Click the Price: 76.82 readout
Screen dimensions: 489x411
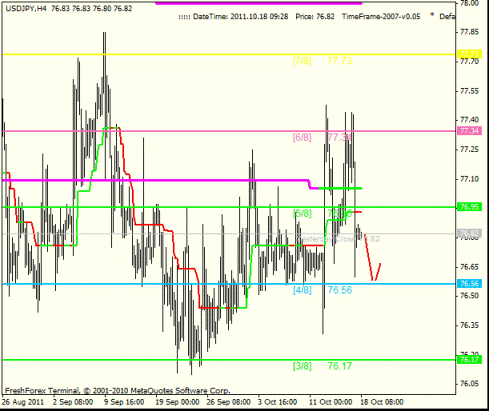(315, 17)
